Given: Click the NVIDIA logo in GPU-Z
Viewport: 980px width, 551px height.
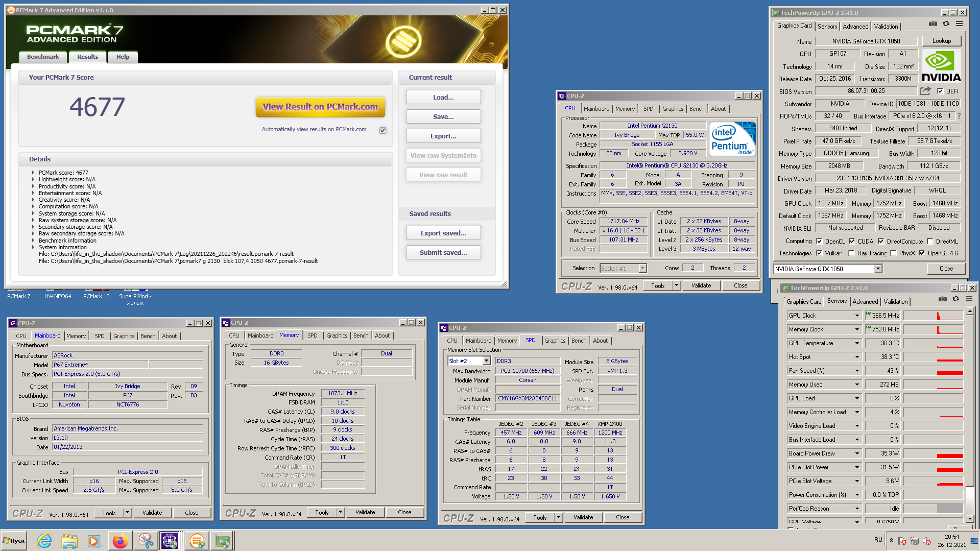Looking at the screenshot, I should [x=941, y=65].
